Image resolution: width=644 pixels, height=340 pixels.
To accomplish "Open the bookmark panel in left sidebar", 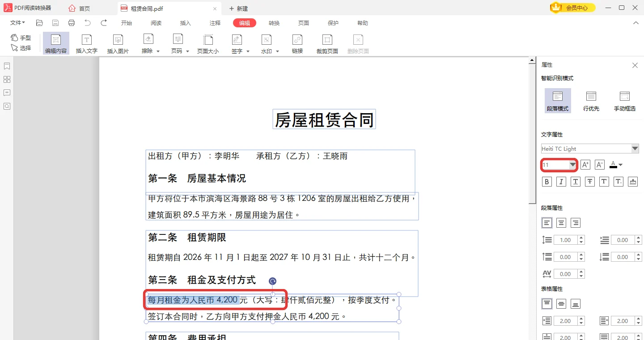I will [7, 66].
